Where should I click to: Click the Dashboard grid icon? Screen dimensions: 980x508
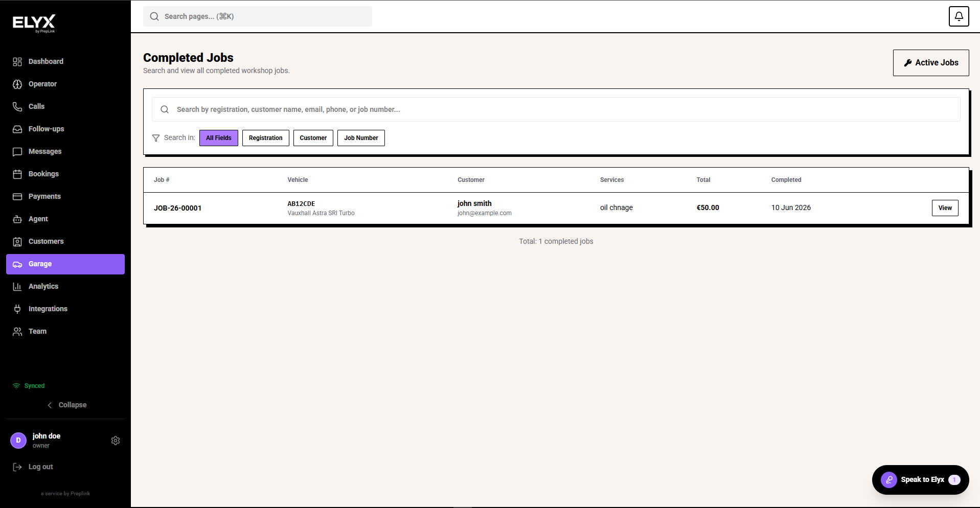(x=17, y=61)
